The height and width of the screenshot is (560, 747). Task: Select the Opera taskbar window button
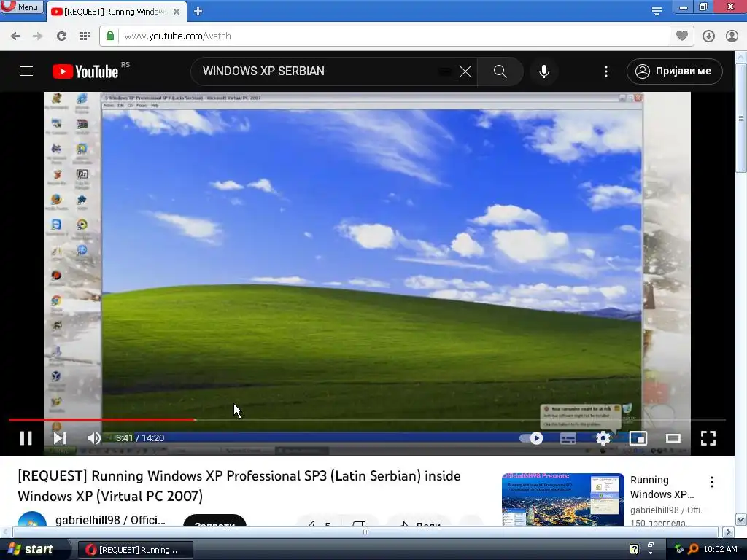[135, 550]
